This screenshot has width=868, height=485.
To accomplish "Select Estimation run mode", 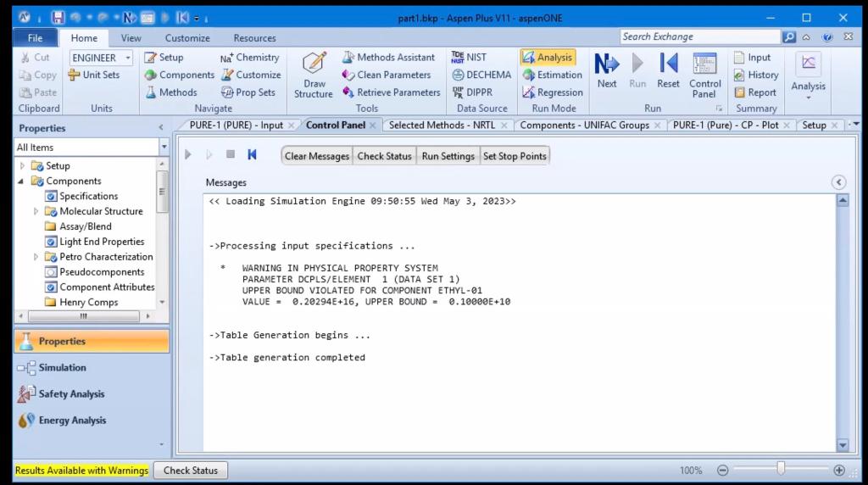I will click(x=553, y=75).
